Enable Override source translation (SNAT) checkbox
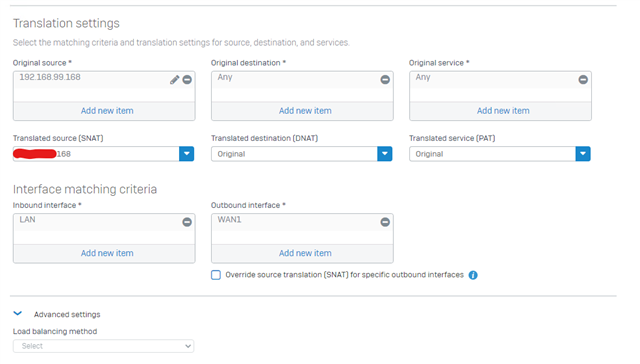 coord(216,275)
